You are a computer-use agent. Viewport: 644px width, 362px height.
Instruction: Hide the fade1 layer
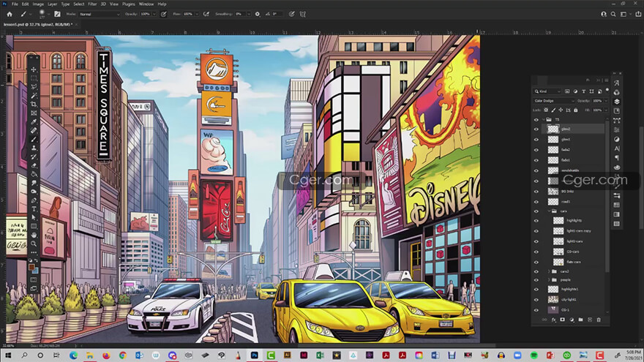[x=536, y=160]
